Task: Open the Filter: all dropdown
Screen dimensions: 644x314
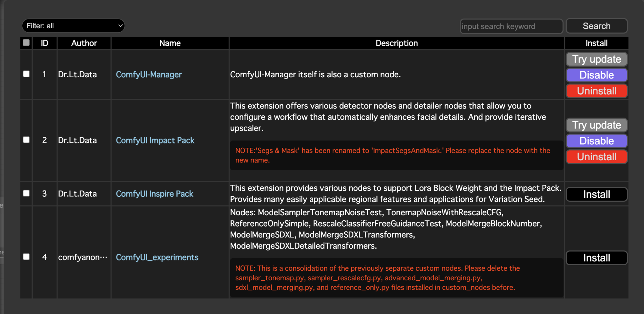Action: (73, 26)
